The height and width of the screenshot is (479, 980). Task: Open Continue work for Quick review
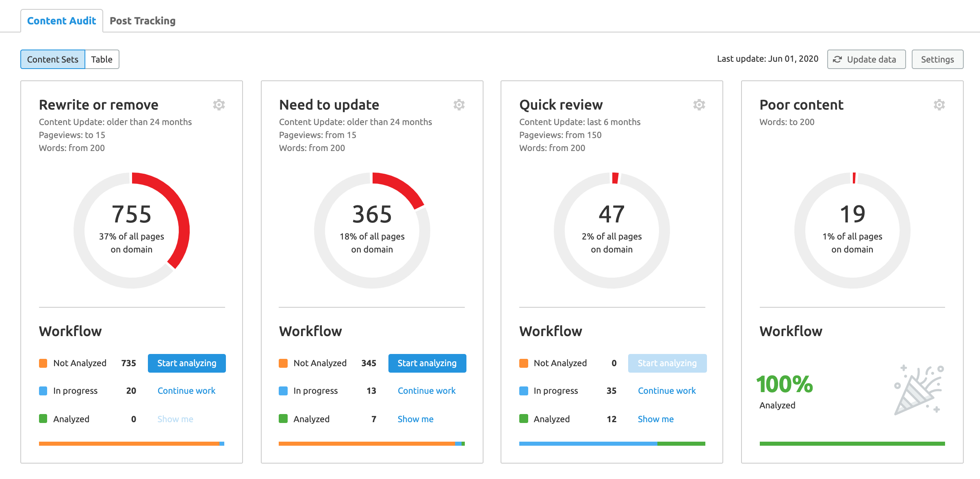click(667, 391)
